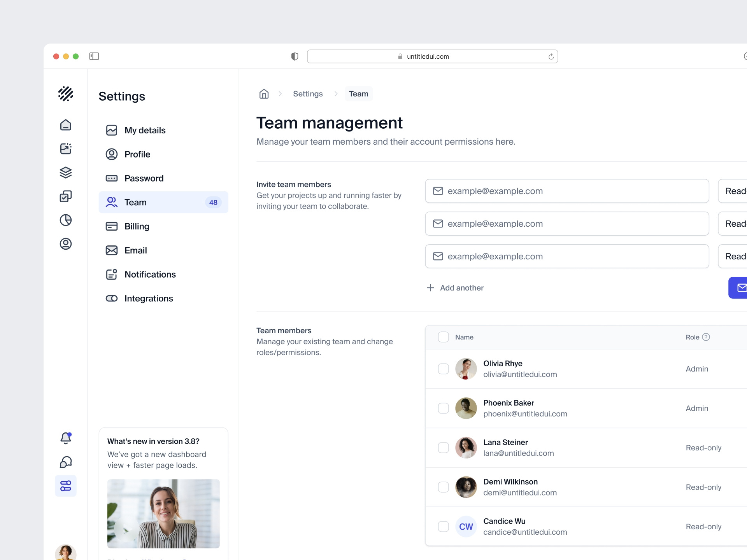This screenshot has height=560, width=747.
Task: Click the company logo at sidebar top
Action: click(x=66, y=94)
